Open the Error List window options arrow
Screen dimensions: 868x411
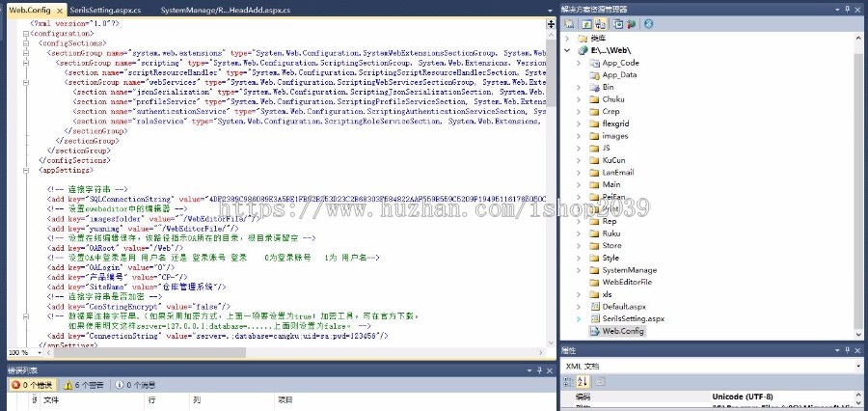[x=529, y=371]
